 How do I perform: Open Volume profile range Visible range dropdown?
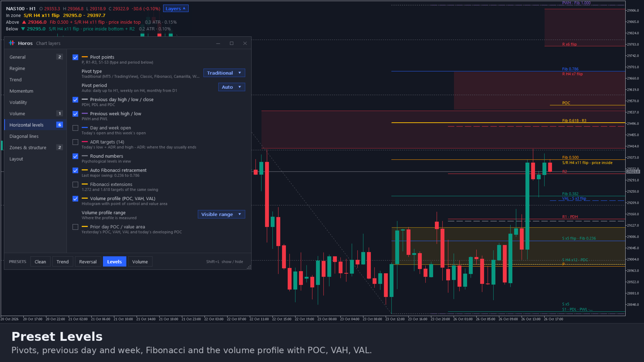222,214
